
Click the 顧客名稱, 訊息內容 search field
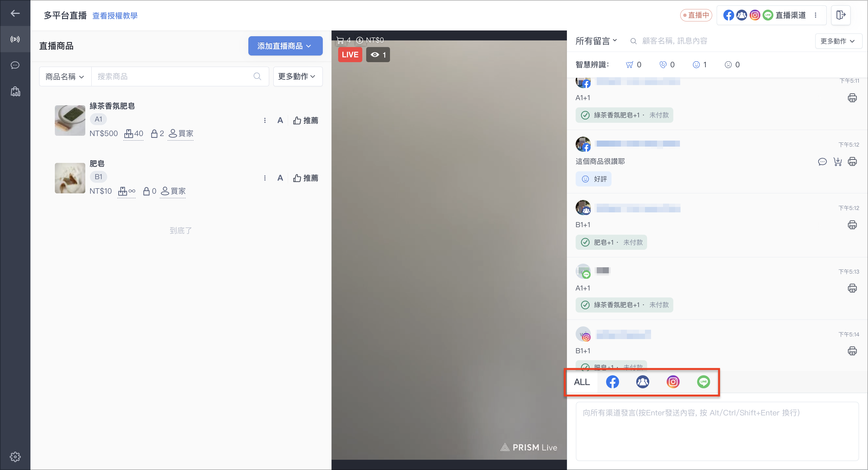[x=675, y=41]
